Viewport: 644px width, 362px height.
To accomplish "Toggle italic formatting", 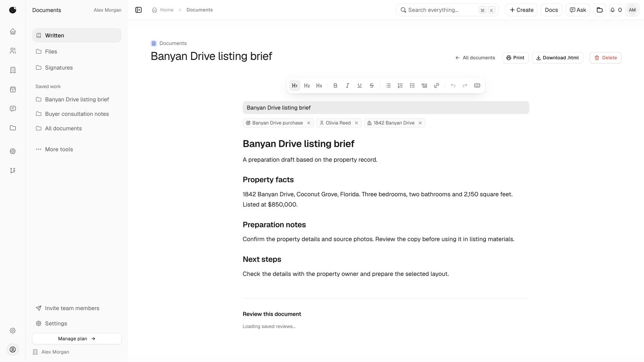I will tap(347, 85).
